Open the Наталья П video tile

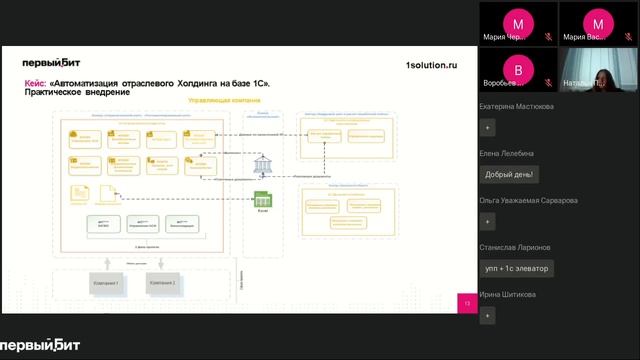[x=598, y=70]
